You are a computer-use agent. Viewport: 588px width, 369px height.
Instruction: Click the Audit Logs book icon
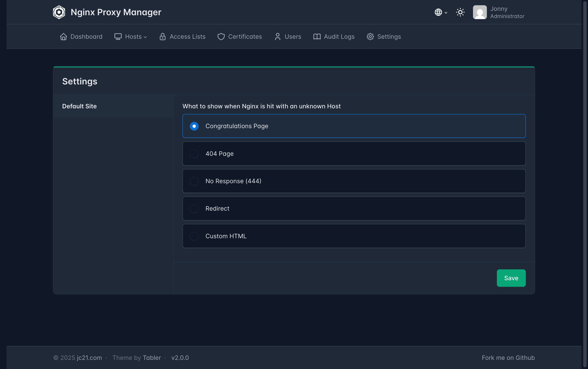(x=317, y=37)
